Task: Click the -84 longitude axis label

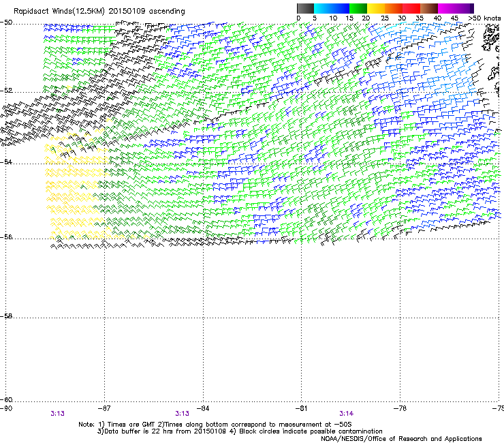Action: (203, 408)
